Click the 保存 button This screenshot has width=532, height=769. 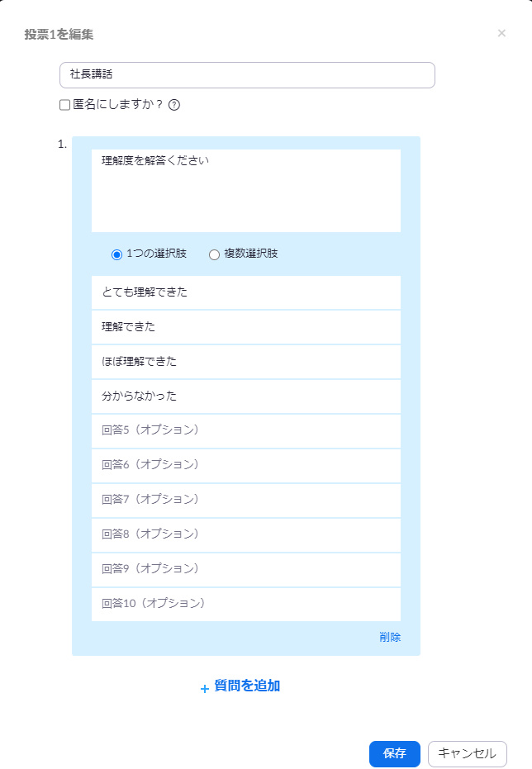(394, 753)
